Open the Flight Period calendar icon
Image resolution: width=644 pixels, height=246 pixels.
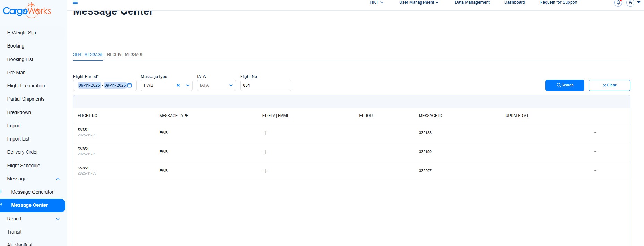[130, 85]
